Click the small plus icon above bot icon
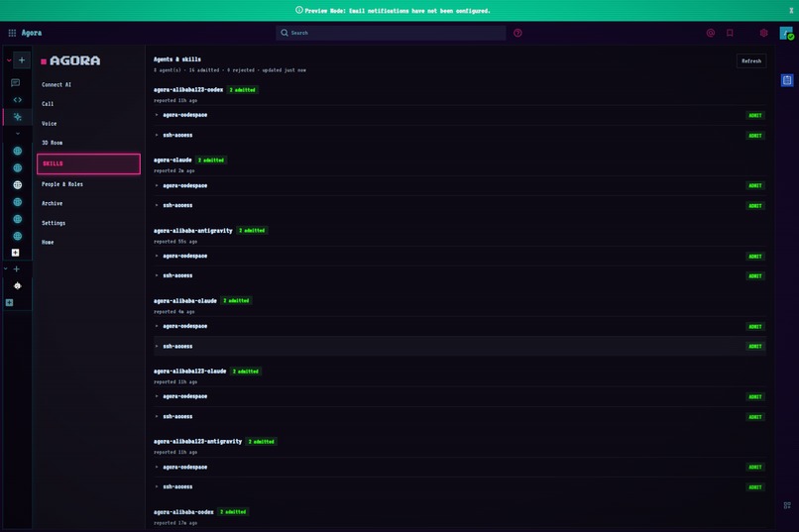The image size is (799, 532). coord(16,268)
